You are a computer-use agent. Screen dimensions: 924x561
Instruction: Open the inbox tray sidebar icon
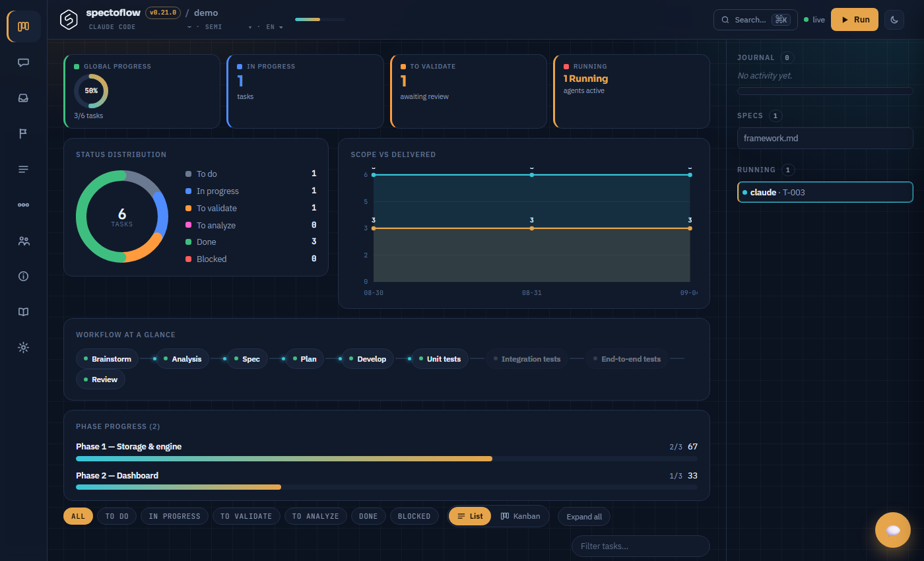point(24,98)
